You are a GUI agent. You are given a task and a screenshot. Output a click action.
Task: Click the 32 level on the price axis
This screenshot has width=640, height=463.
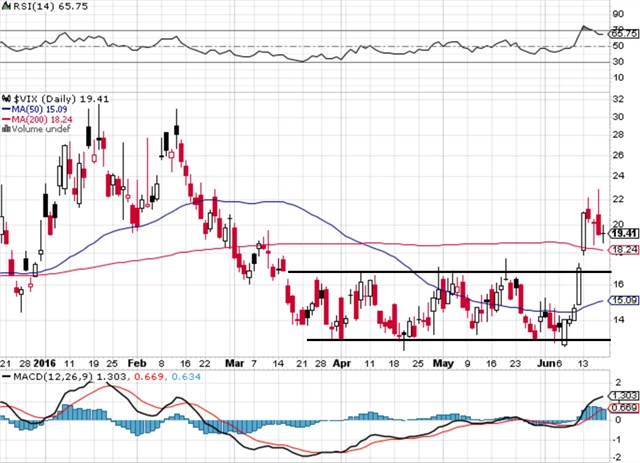[620, 99]
